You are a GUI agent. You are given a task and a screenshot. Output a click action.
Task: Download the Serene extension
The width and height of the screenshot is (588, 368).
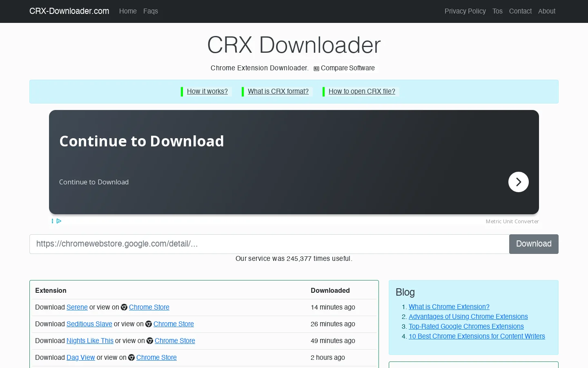tap(77, 307)
